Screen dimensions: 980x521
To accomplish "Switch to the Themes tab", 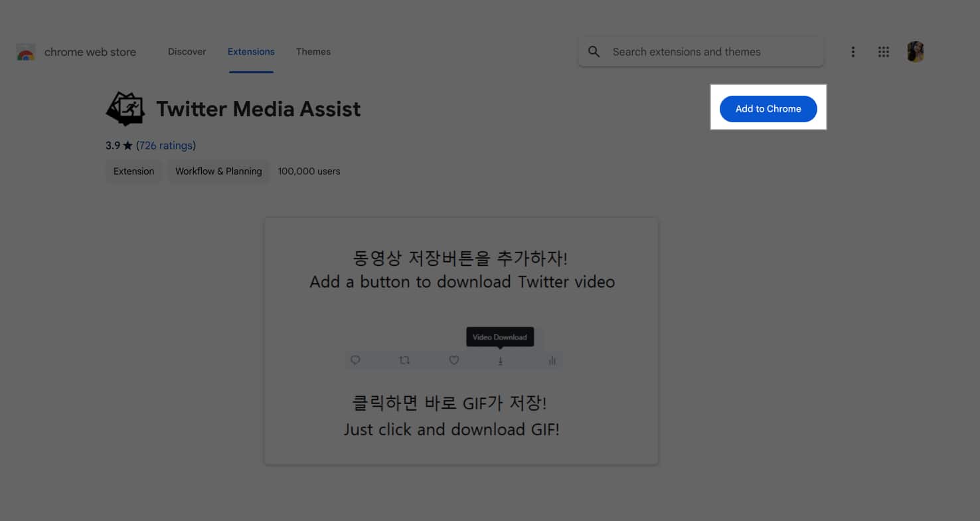I will [313, 51].
